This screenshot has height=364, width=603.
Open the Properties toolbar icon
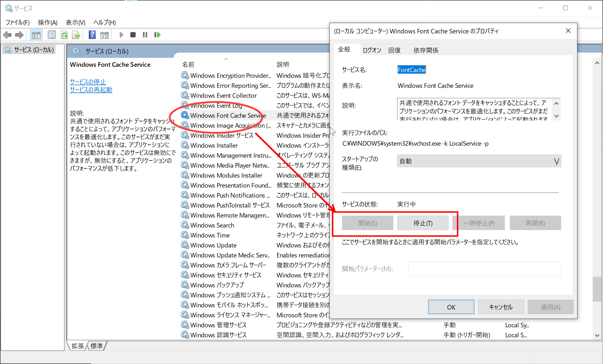pyautogui.click(x=52, y=35)
